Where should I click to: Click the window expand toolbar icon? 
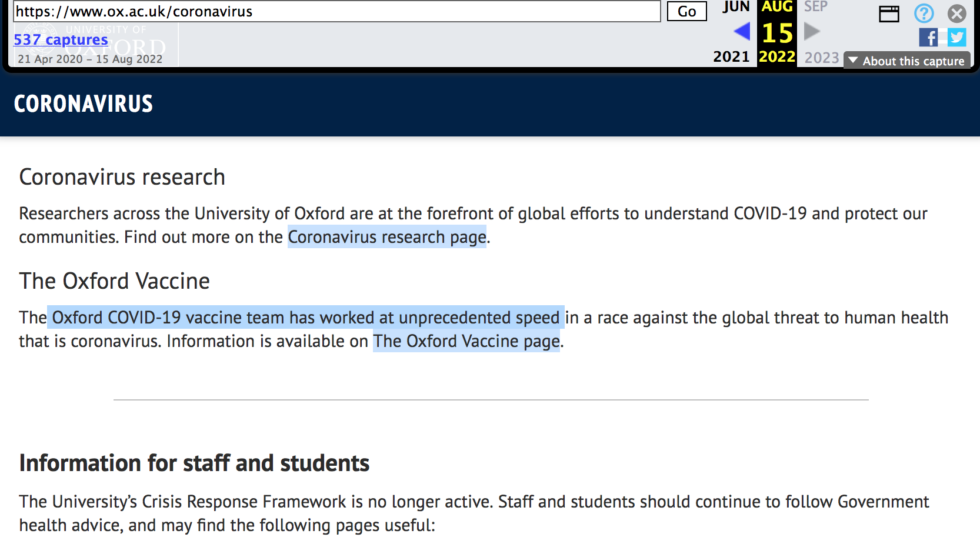889,14
